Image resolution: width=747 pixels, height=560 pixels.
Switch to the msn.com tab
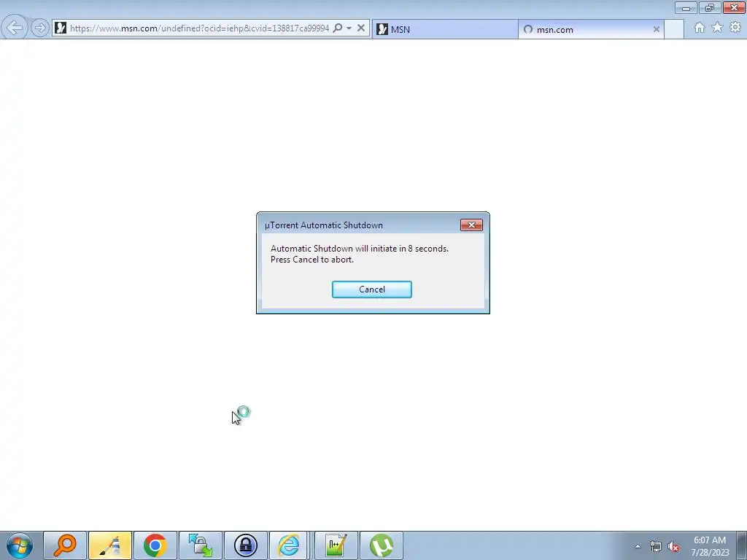[x=591, y=29]
